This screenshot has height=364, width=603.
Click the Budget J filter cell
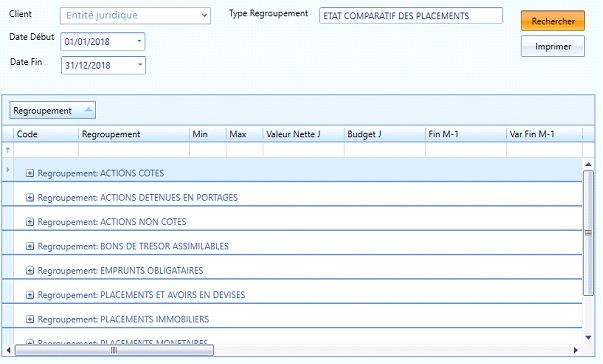click(x=385, y=150)
